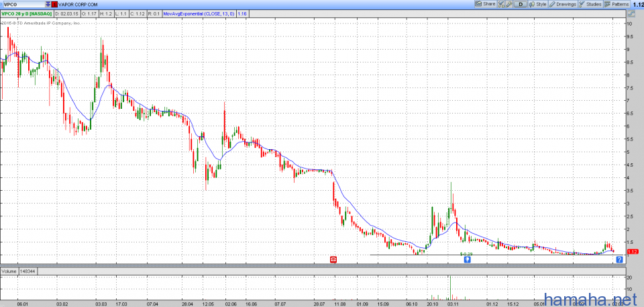Viewport: 644px width, 307px height.
Task: Open the symbol selector dropdown arrow
Action: [x=48, y=4]
